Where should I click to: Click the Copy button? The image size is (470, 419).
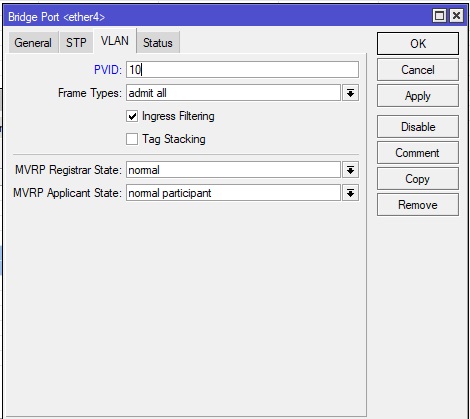pyautogui.click(x=418, y=179)
